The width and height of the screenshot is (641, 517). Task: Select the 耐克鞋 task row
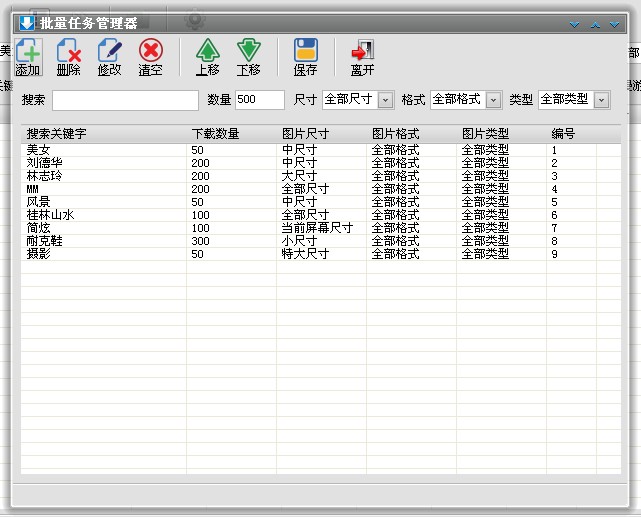(321, 241)
